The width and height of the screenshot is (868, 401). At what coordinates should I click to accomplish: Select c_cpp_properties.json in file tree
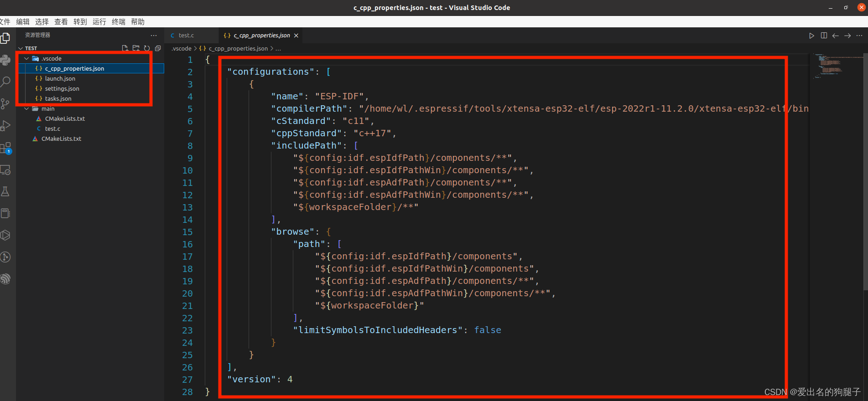pos(90,68)
